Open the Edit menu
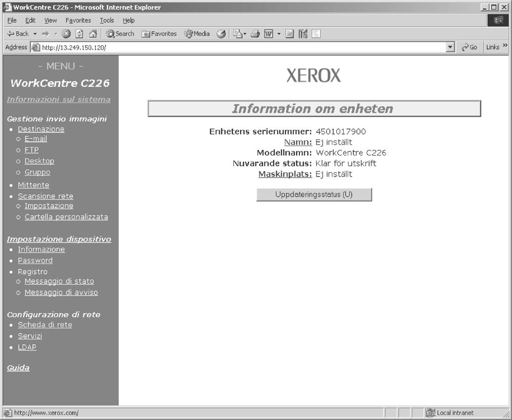512x420 pixels. 30,20
